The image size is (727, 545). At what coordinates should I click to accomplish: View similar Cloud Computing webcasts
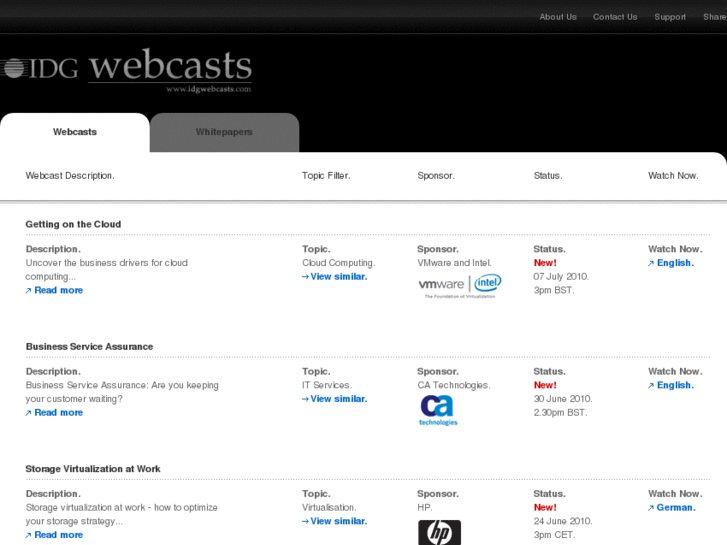tap(334, 276)
